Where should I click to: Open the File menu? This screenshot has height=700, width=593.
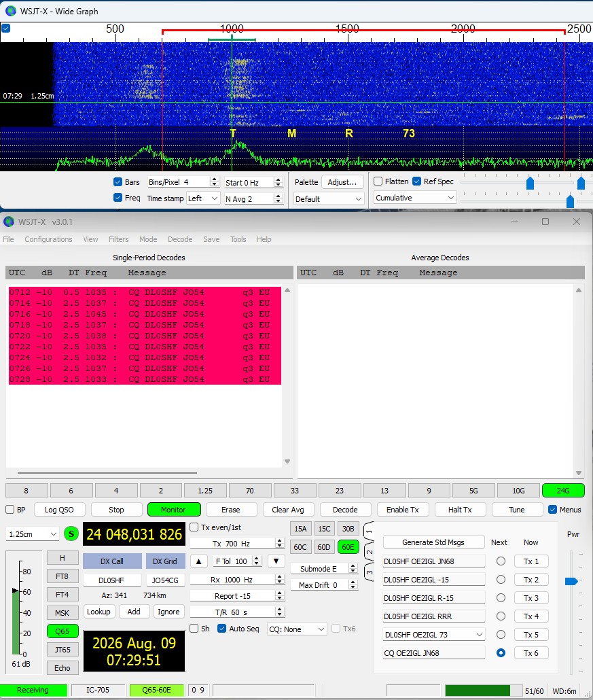point(8,239)
